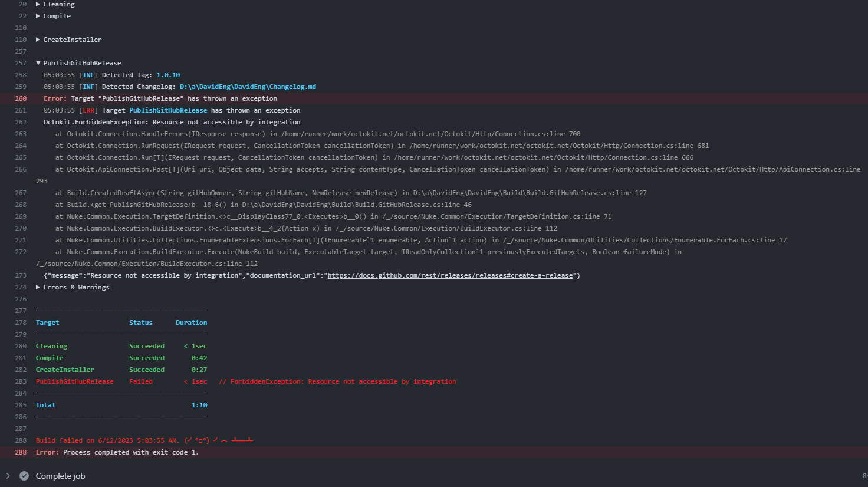The image size is (868, 487).
Task: Click the [ERR] tag on line 261
Action: (x=88, y=110)
